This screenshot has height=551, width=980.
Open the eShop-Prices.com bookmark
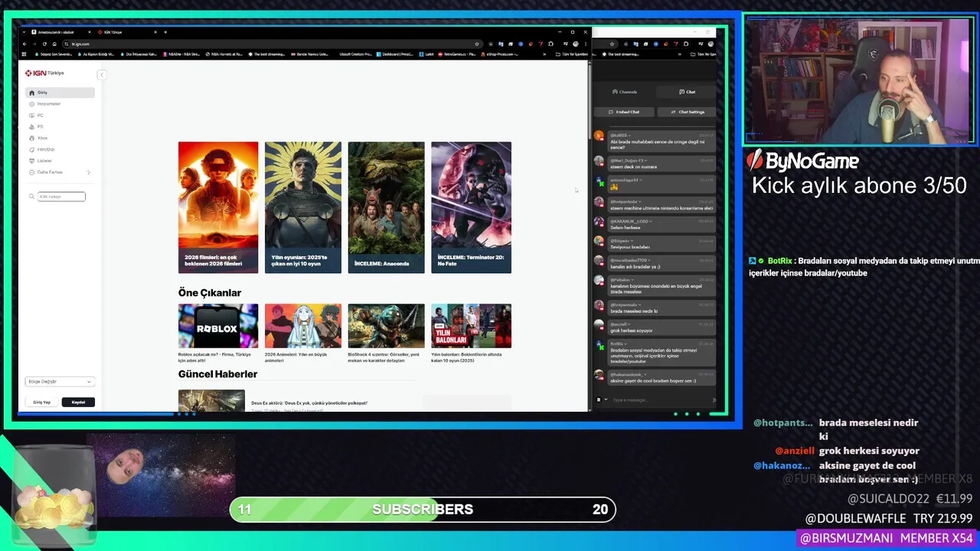pos(500,54)
